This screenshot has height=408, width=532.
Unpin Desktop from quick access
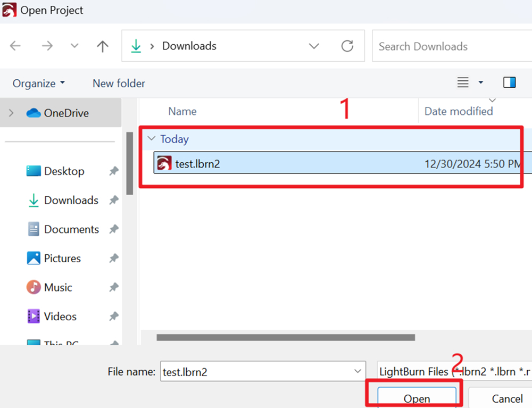[x=113, y=171]
